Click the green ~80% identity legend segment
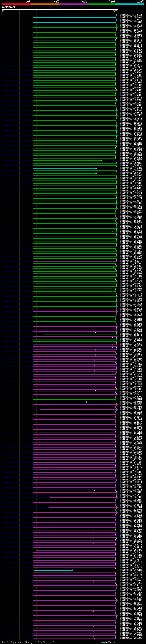The height and width of the screenshot is (644, 146). pyautogui.click(x=101, y=4)
